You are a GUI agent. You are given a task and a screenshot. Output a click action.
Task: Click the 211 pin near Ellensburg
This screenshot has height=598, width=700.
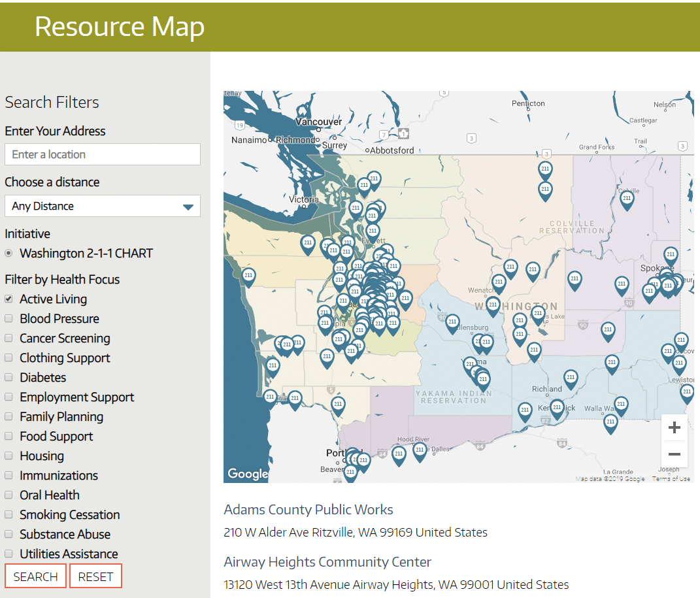(452, 324)
